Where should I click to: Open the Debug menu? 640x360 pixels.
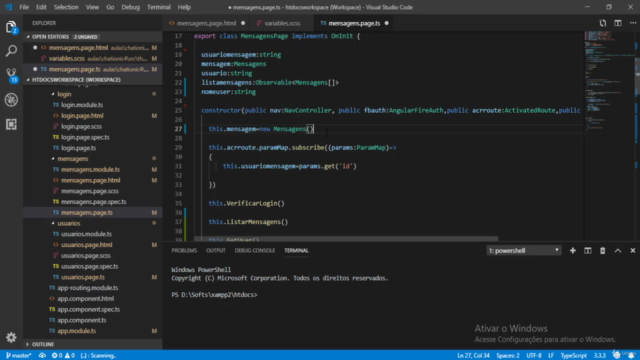pyautogui.click(x=131, y=7)
